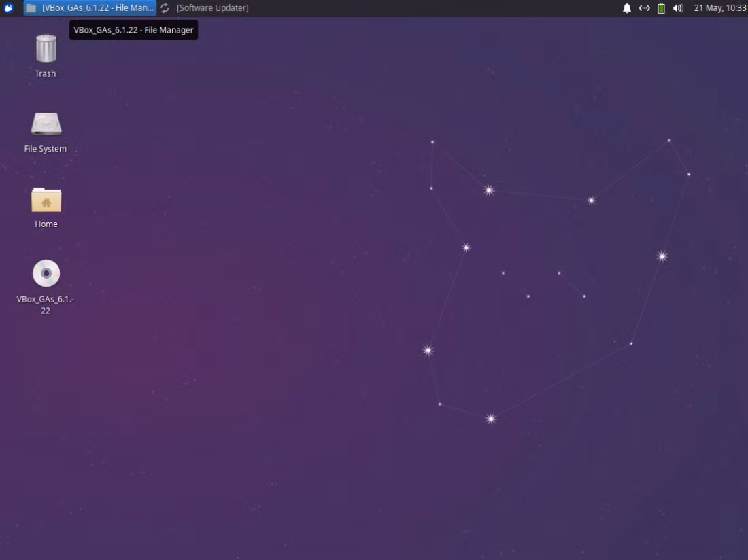Select the VBox_GAs_6.1.22 disc icon
This screenshot has height=560, width=748.
click(46, 273)
